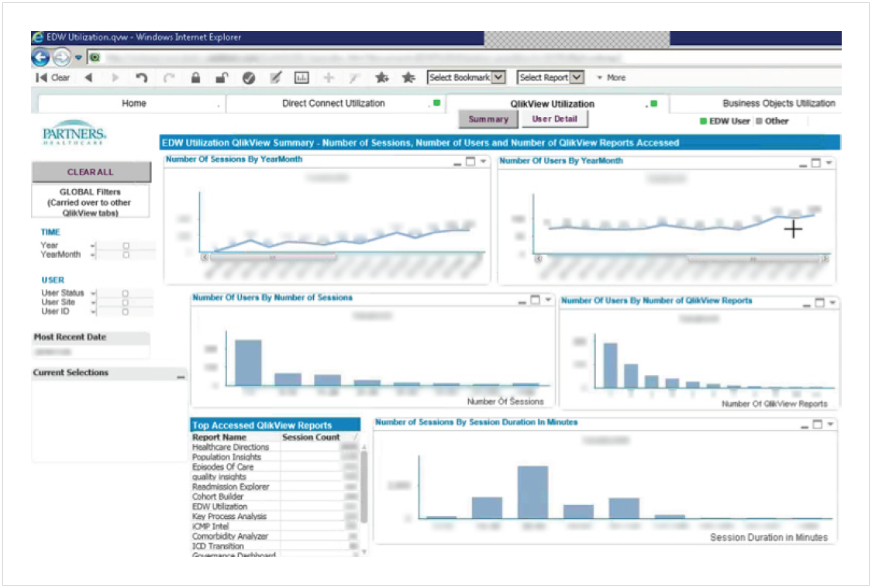
Task: Click the Year filter indicator box
Action: [x=126, y=246]
